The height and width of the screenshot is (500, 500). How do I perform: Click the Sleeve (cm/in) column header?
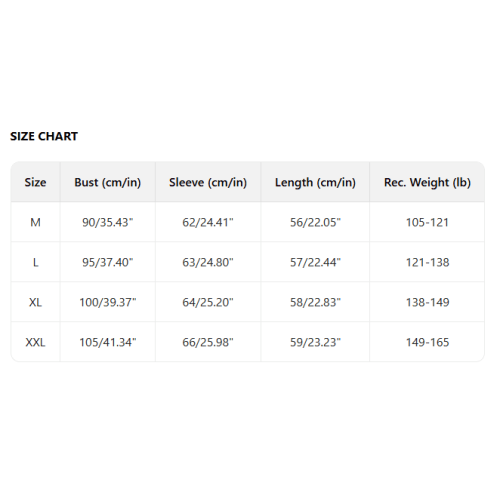pos(208,182)
